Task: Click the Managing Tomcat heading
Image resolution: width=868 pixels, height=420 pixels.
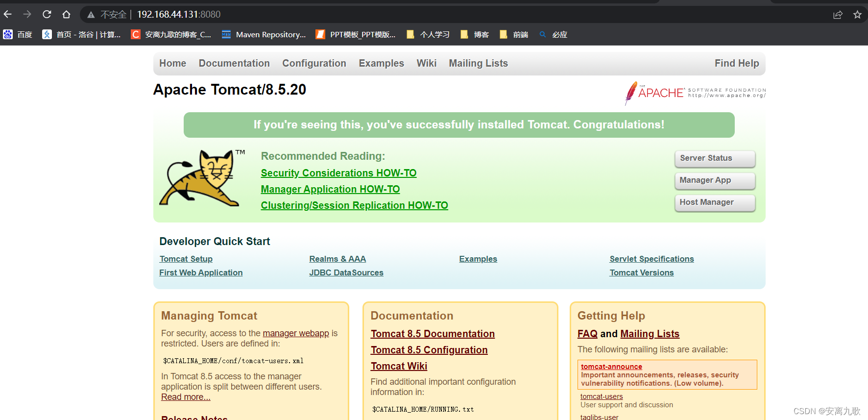Action: 209,316
